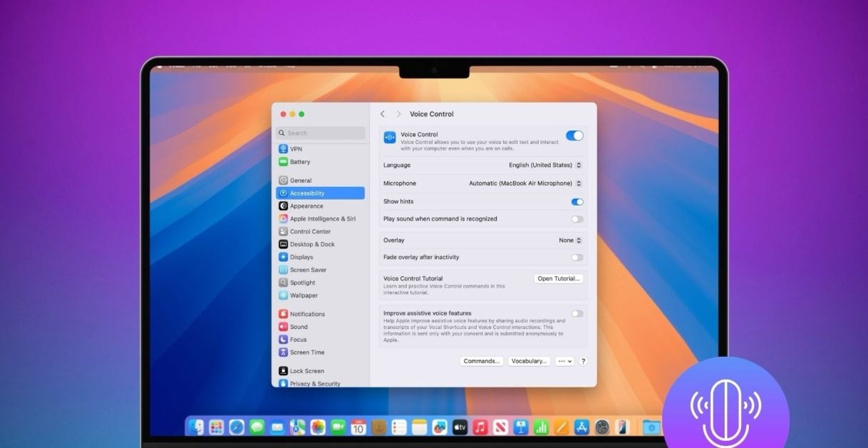Enable Fade overlay after inactivity
The height and width of the screenshot is (448, 868).
click(x=577, y=258)
